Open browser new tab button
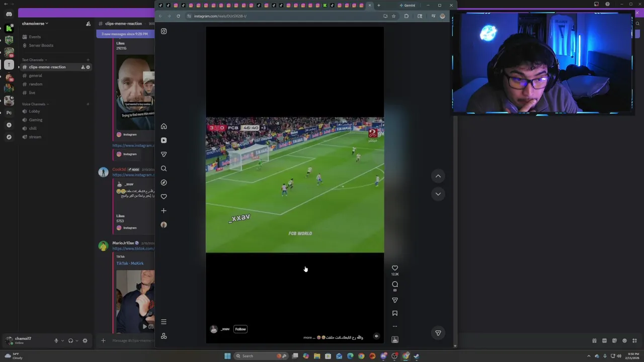 click(x=378, y=6)
